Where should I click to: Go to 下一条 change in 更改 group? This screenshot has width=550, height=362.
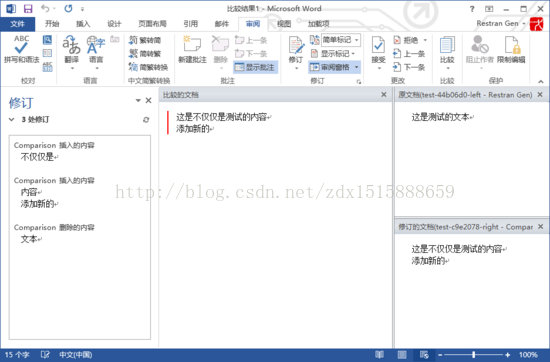coord(409,67)
